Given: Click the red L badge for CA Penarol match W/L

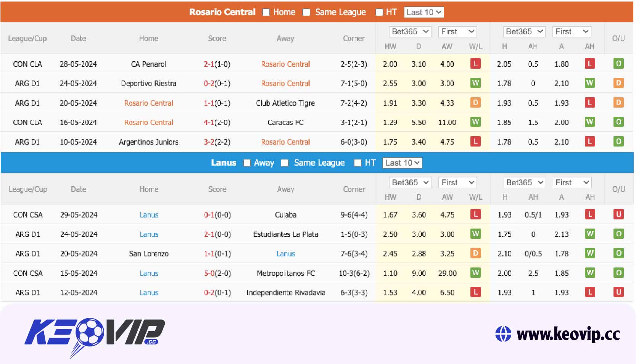Looking at the screenshot, I should 475,64.
